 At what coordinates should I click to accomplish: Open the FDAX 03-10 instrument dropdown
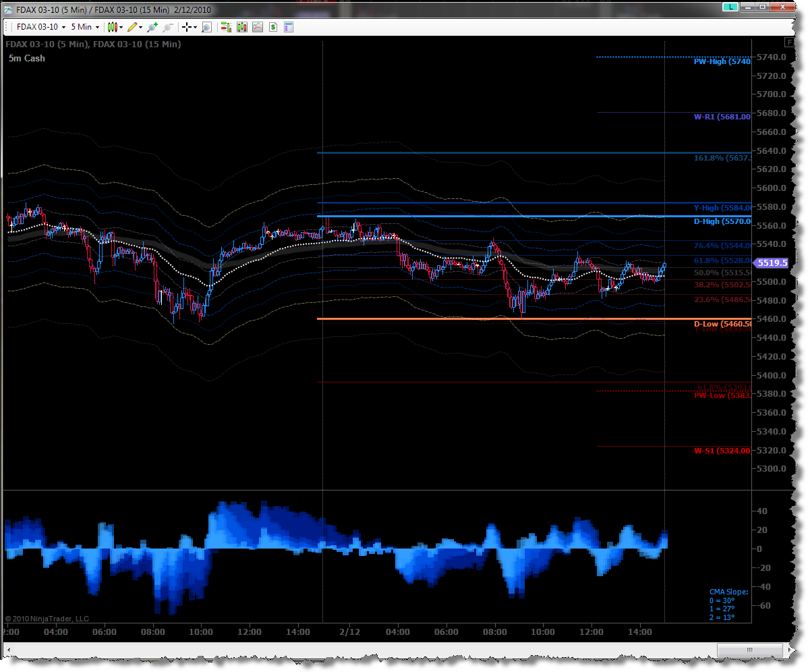(41, 27)
